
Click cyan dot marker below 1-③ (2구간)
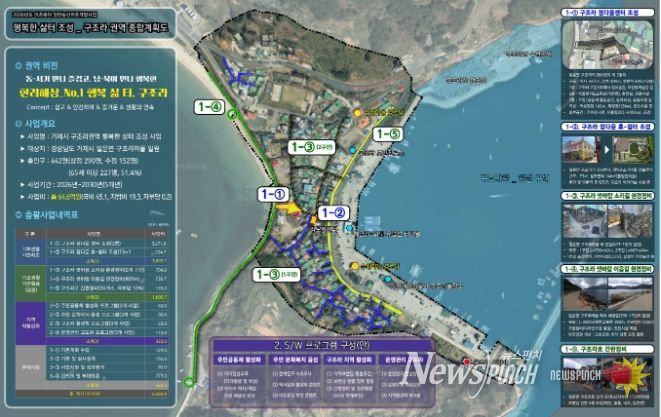click(352, 150)
